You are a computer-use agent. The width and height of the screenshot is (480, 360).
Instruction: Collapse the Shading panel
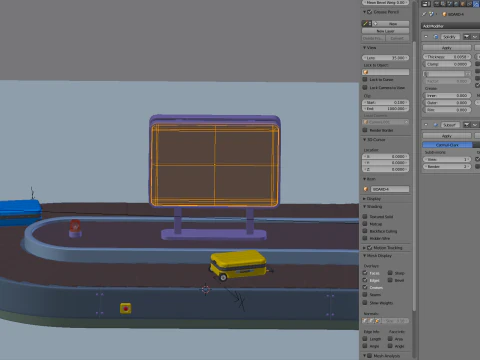[x=364, y=207]
